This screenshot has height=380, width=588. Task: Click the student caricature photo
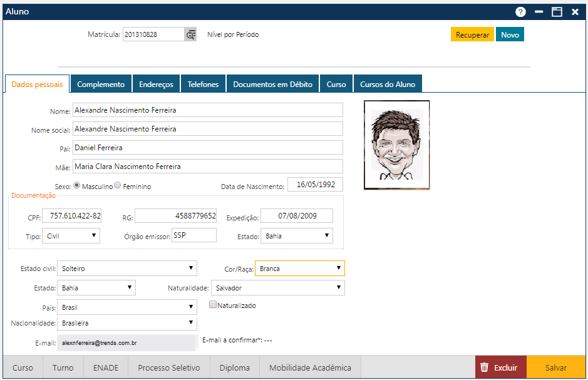tap(396, 144)
